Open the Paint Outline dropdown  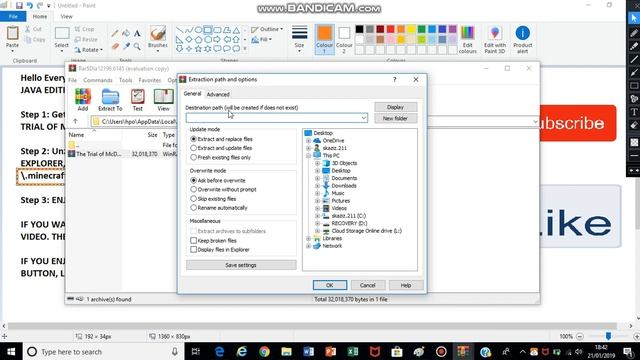click(x=267, y=29)
